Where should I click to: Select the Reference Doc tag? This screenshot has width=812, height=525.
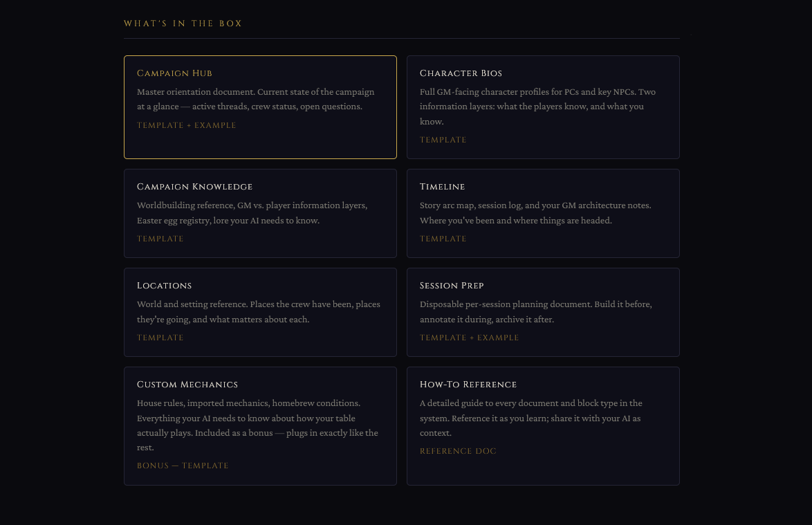458,451
